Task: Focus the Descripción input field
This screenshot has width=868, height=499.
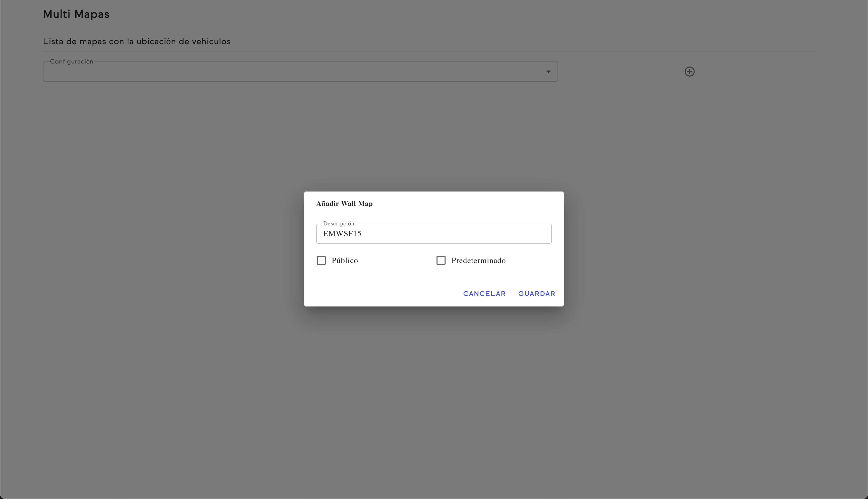Action: [434, 234]
